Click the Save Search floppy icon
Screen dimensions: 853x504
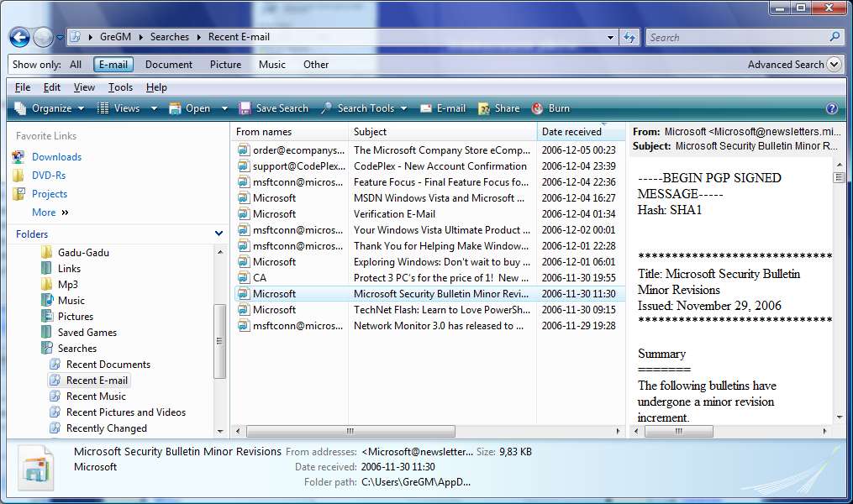245,108
